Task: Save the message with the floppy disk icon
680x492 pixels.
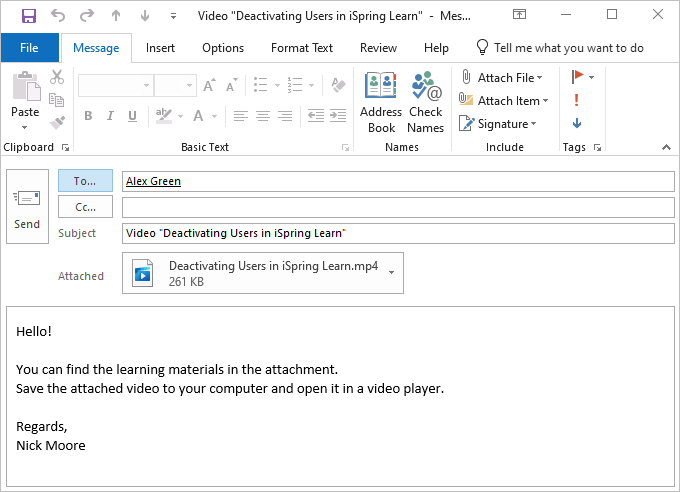Action: (x=29, y=16)
